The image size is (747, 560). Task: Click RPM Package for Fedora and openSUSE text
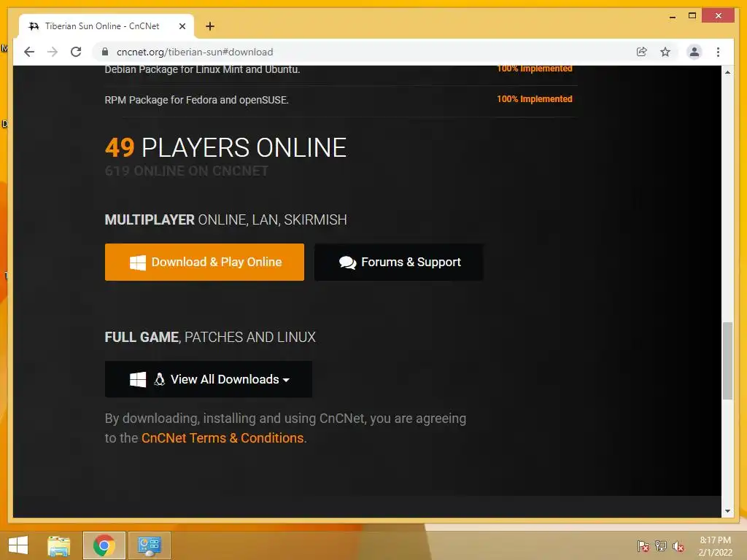[197, 100]
